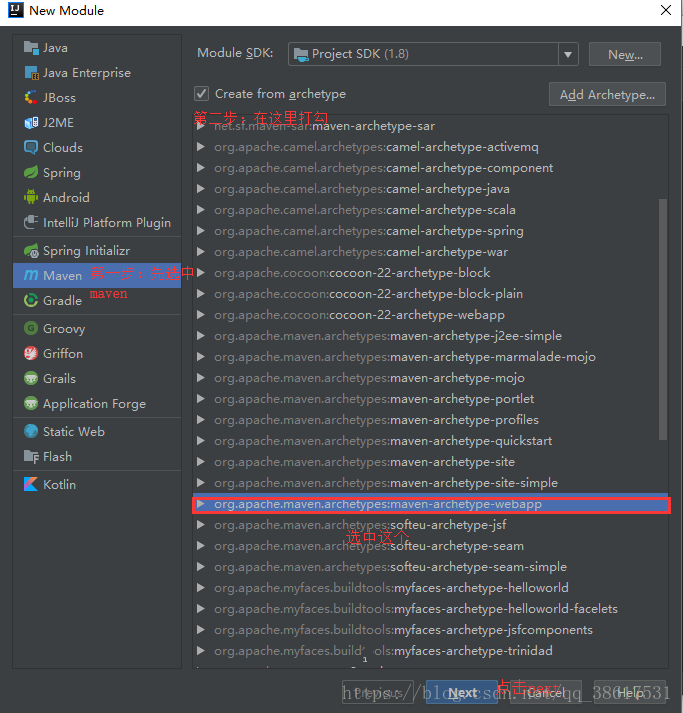
Task: Click the archetype list vertical scrollbar
Action: (x=663, y=319)
